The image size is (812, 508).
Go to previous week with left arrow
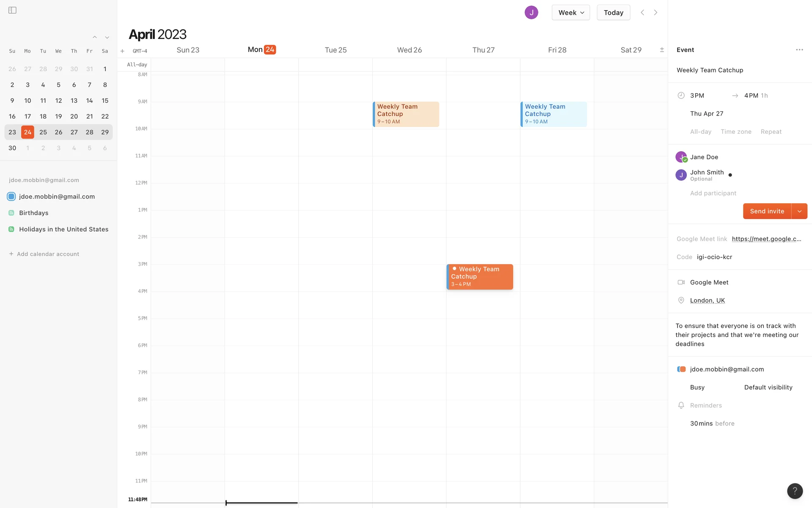click(x=642, y=13)
